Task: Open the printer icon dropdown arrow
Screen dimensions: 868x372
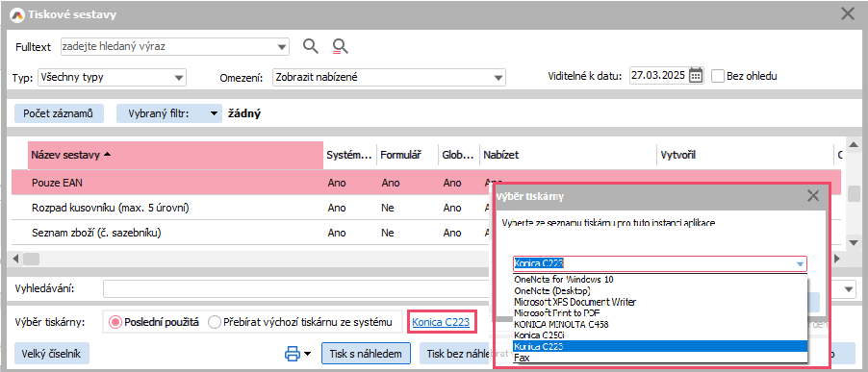Action: 307,355
